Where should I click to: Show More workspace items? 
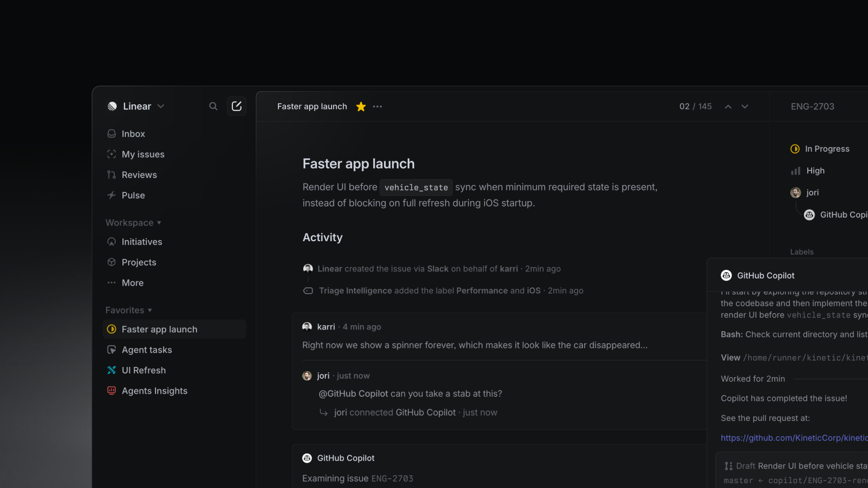174,282
